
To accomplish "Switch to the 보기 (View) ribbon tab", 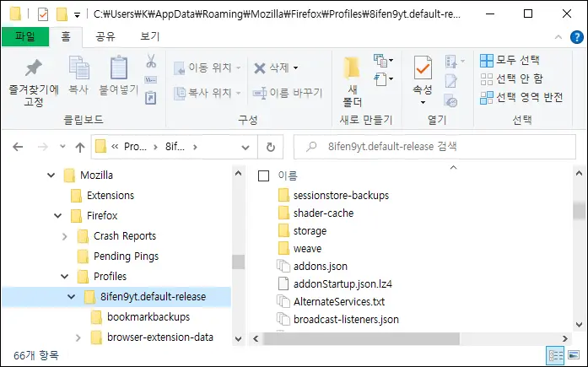I will (149, 36).
